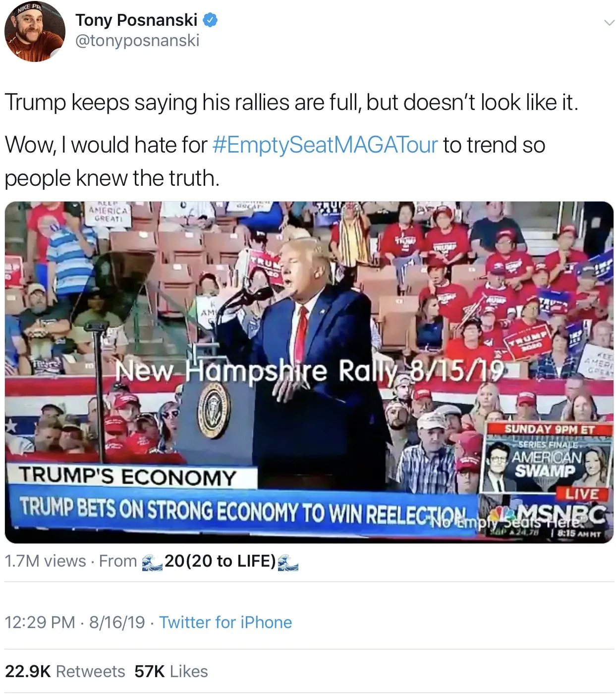Viewport: 616px width, 694px height.
Task: Click Tony Posnanski's profile avatar
Action: coord(35,32)
